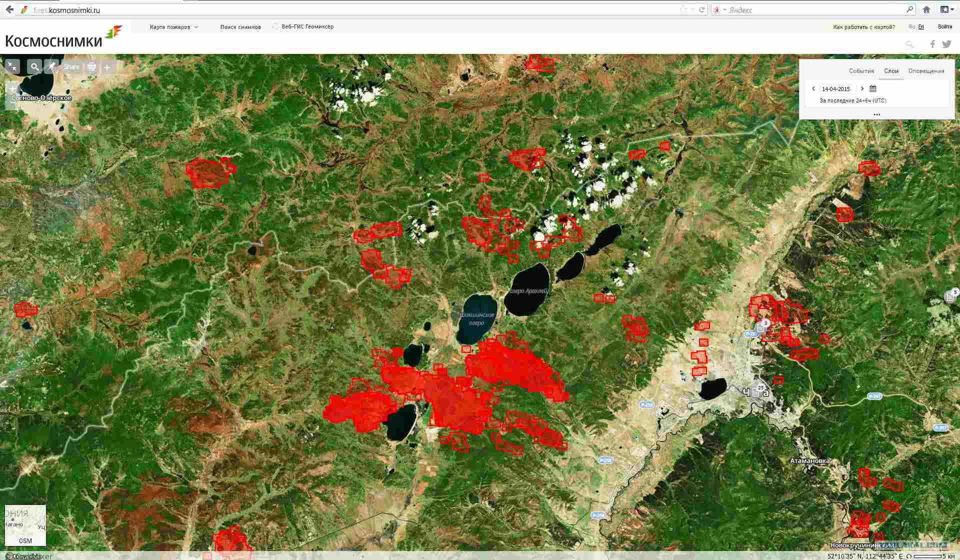Image resolution: width=960 pixels, height=560 pixels.
Task: Click the Атамановка map label
Action: [810, 460]
